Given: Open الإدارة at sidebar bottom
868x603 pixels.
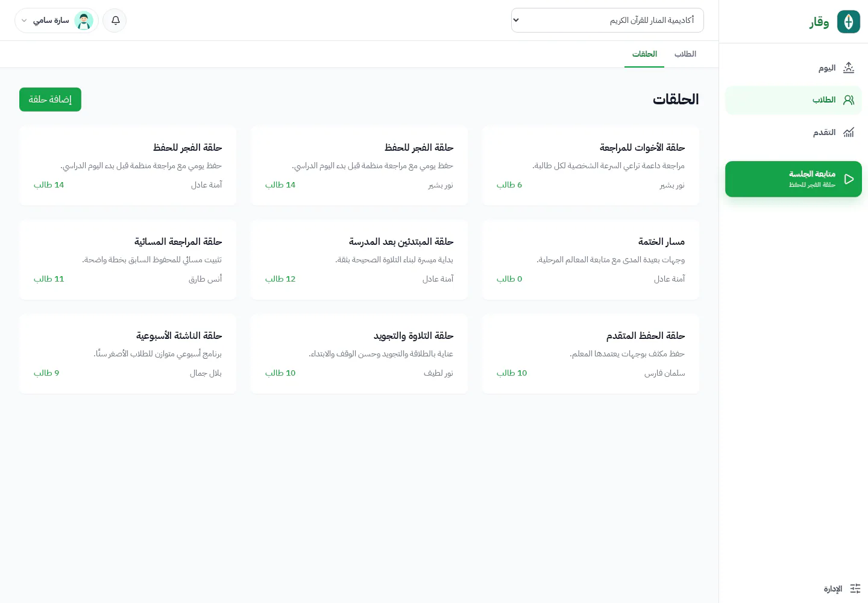Looking at the screenshot, I should tap(841, 589).
